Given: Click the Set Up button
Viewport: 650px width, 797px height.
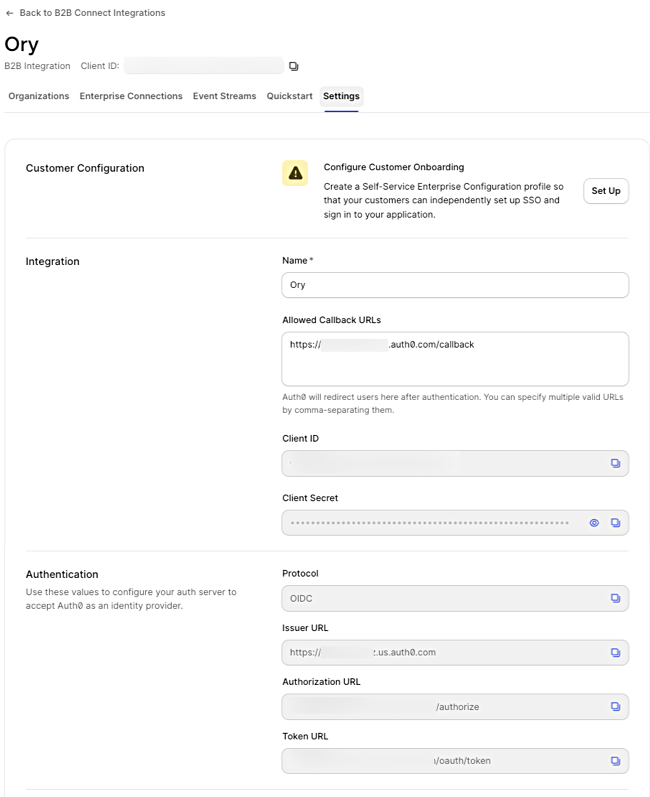Looking at the screenshot, I should (606, 191).
